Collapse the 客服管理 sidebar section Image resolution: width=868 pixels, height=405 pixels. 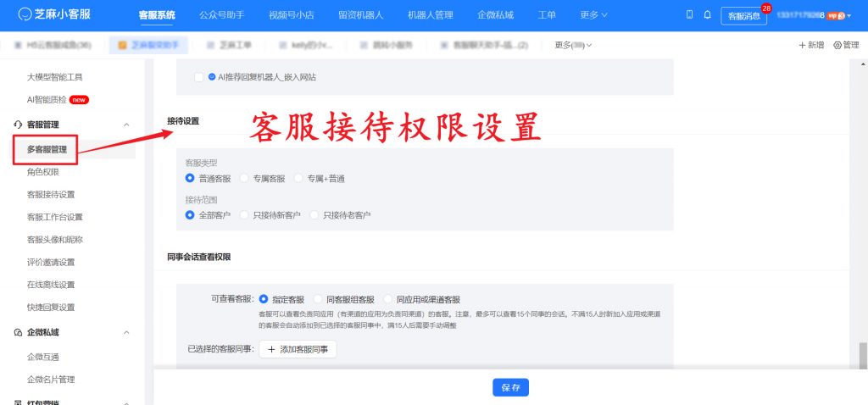click(x=126, y=125)
